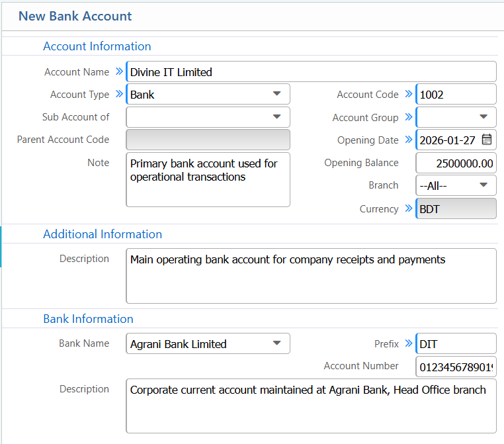Open the Opening Date calendar picker icon
Image resolution: width=504 pixels, height=444 pixels.
coord(487,140)
